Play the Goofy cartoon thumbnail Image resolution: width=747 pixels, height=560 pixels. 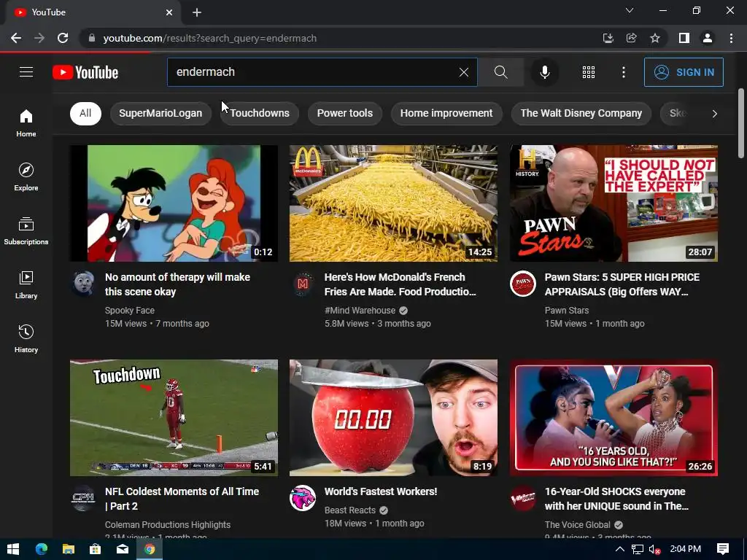point(174,203)
